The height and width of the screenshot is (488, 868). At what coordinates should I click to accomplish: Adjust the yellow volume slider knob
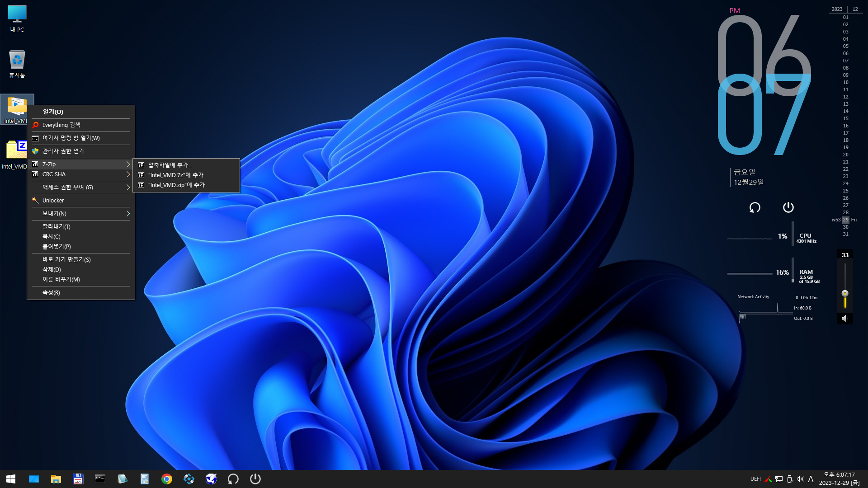844,293
